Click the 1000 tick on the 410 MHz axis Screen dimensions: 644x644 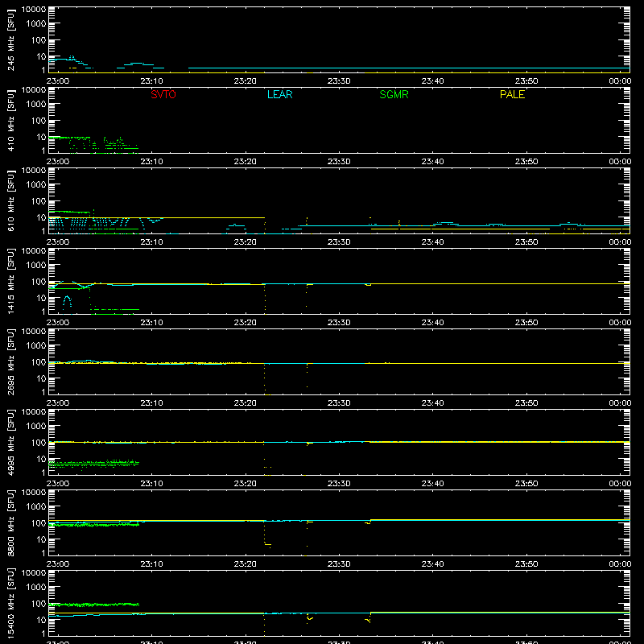pos(36,105)
